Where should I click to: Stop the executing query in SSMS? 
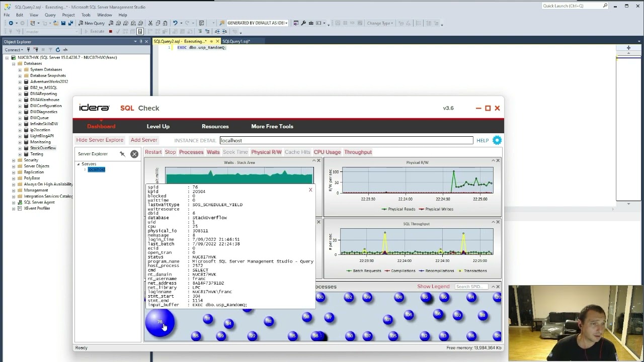[110, 31]
